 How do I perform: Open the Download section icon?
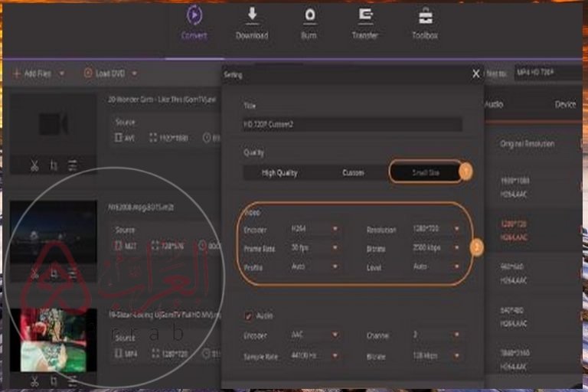click(x=252, y=16)
